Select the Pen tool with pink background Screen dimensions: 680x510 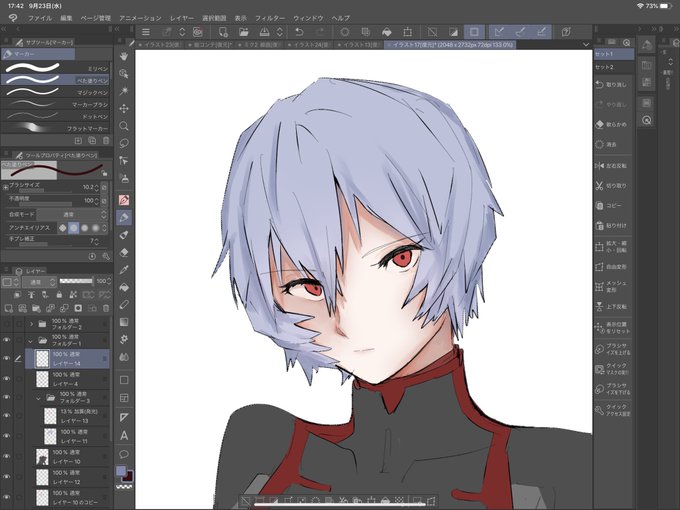point(124,200)
